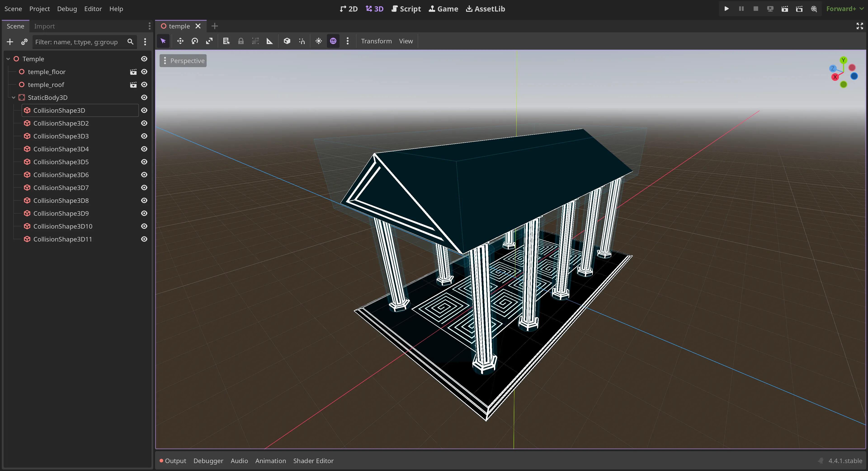Switch to the Import tab
This screenshot has height=471, width=868.
tap(44, 26)
